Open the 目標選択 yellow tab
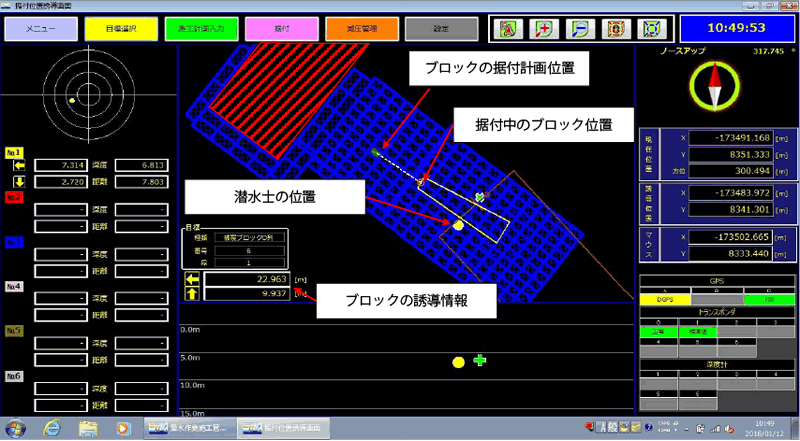The height and width of the screenshot is (441, 800). tap(119, 28)
